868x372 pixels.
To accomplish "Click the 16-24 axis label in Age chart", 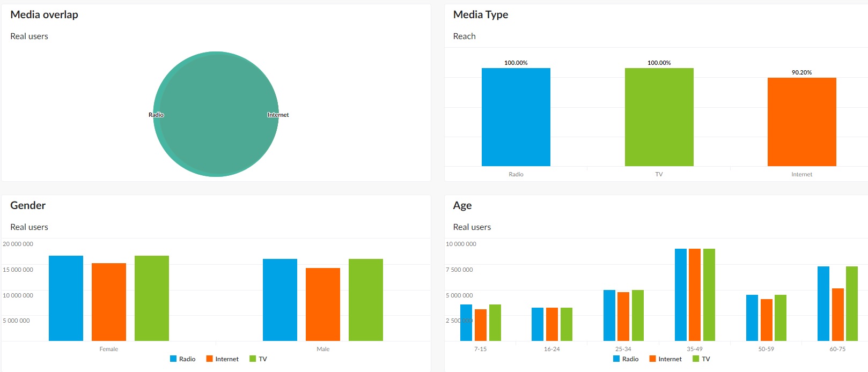I will pos(551,349).
